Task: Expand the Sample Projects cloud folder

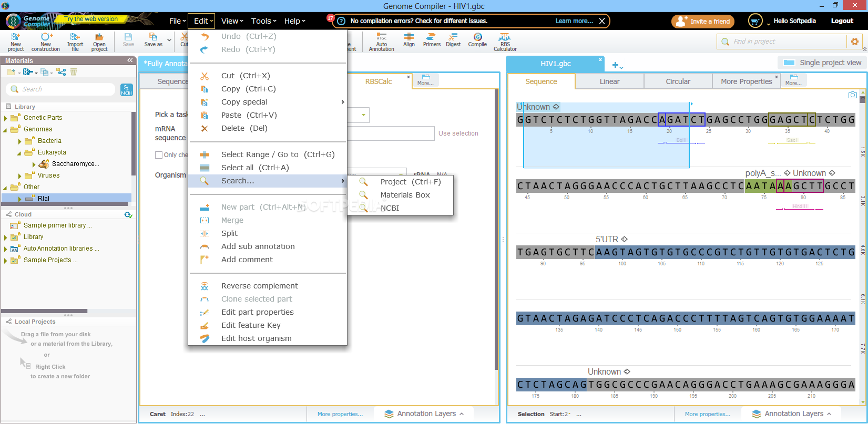Action: coord(6,261)
